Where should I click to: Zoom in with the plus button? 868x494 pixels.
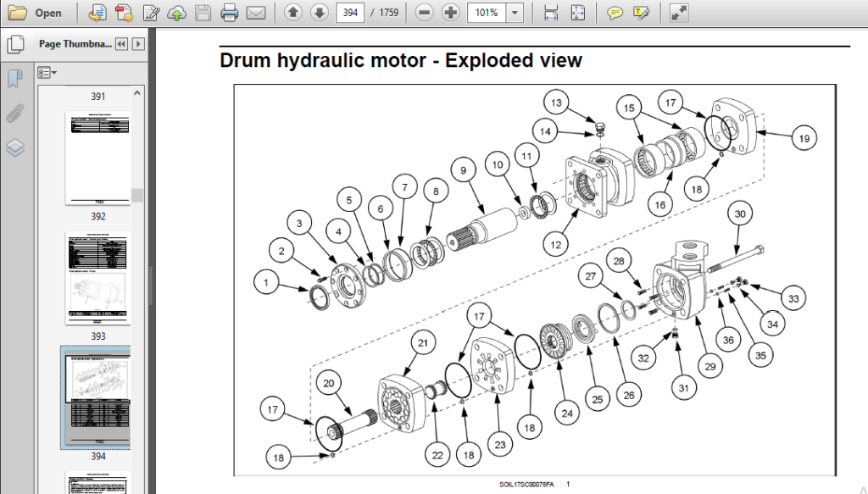[451, 12]
